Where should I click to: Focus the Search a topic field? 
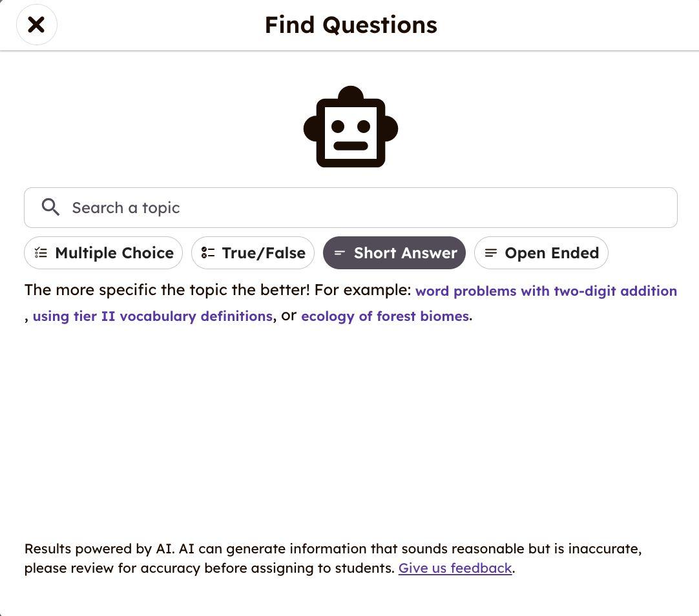(362, 207)
